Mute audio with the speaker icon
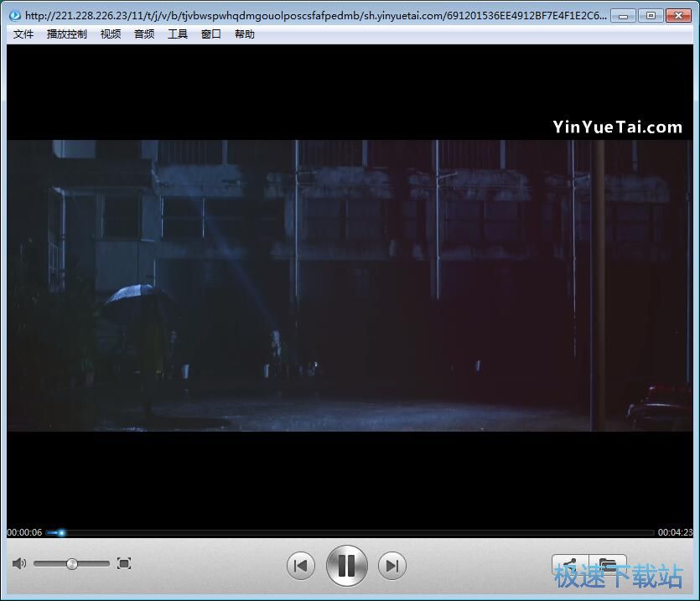The image size is (700, 601). pyautogui.click(x=19, y=563)
